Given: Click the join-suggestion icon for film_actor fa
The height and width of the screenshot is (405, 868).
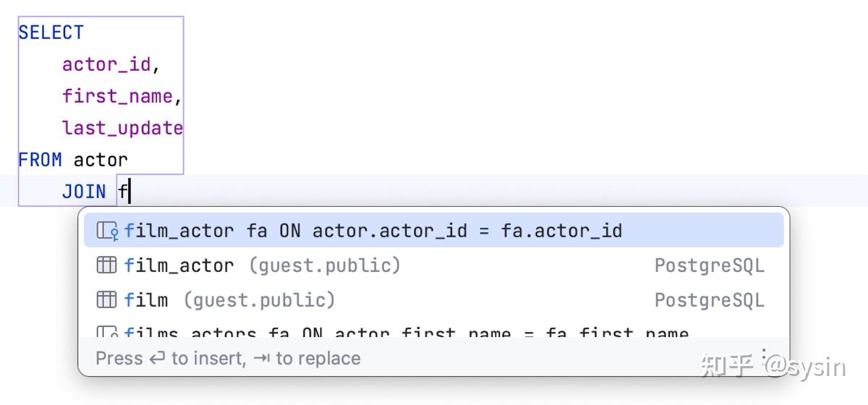Looking at the screenshot, I should [107, 231].
